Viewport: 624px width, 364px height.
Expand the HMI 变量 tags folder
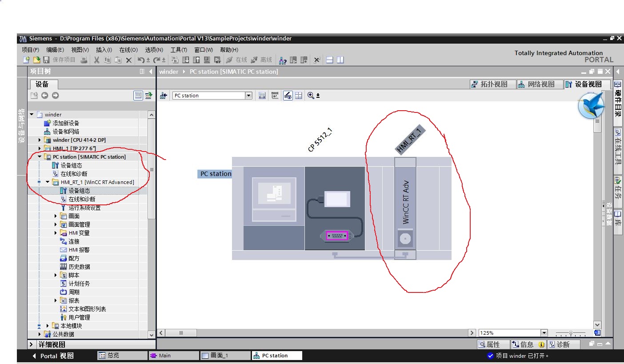coord(56,233)
